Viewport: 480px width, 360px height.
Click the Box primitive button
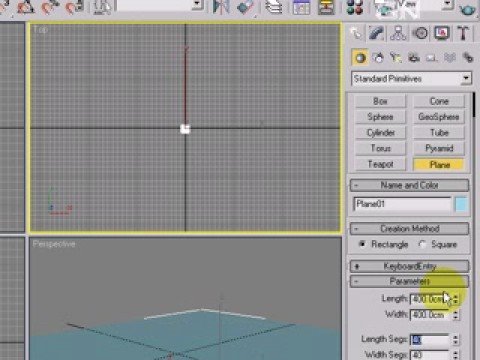380,101
